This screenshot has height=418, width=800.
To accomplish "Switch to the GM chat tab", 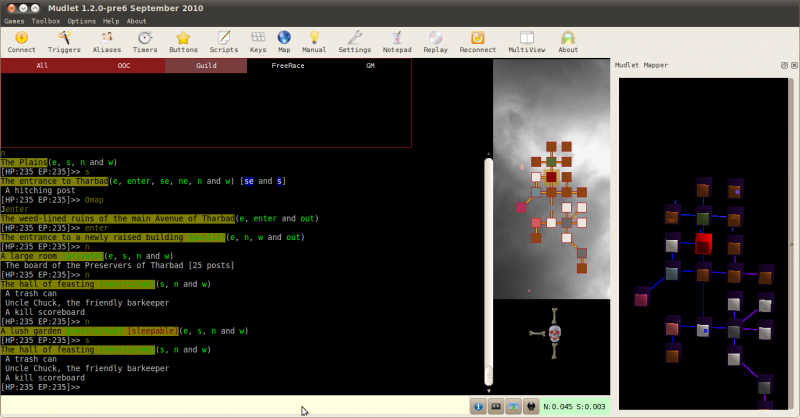I will click(x=370, y=65).
